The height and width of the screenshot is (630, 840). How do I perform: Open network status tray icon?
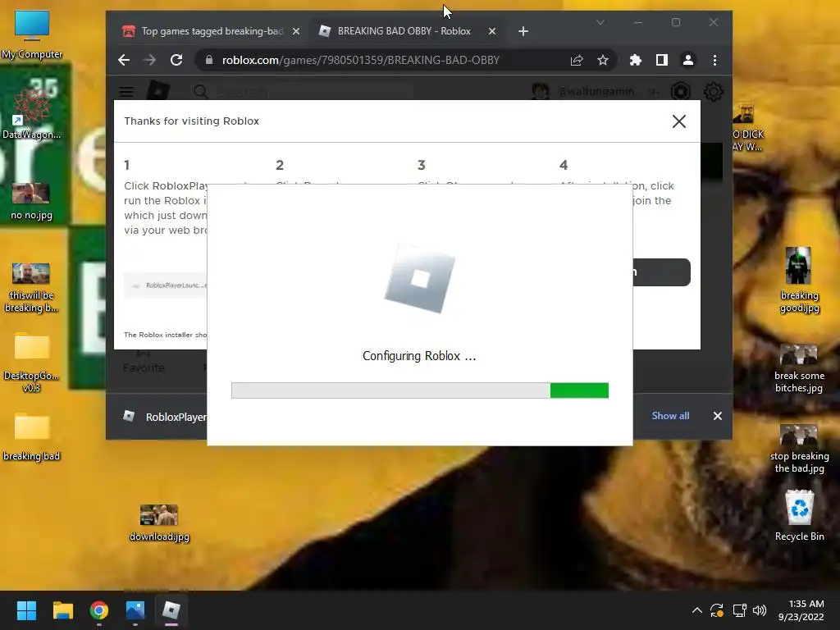[x=739, y=610]
